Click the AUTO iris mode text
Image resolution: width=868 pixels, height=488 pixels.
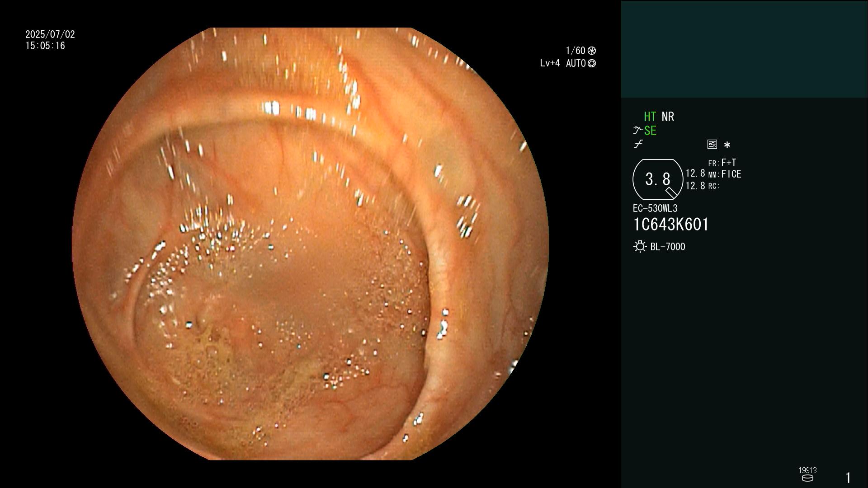click(x=576, y=63)
